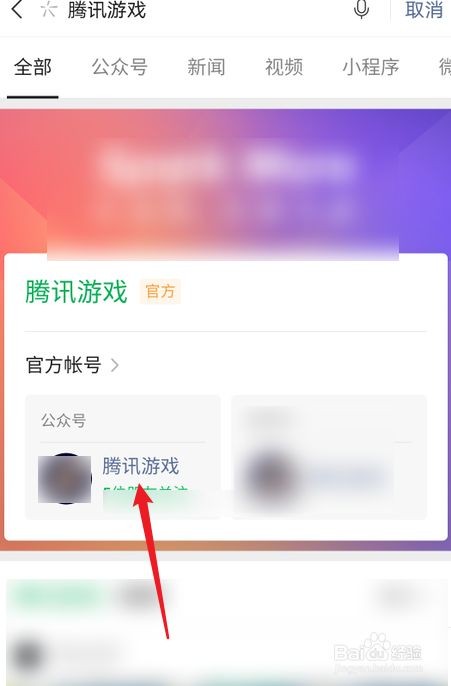
Task: Open the blue 腾讯游戏 official account name
Action: pyautogui.click(x=141, y=466)
